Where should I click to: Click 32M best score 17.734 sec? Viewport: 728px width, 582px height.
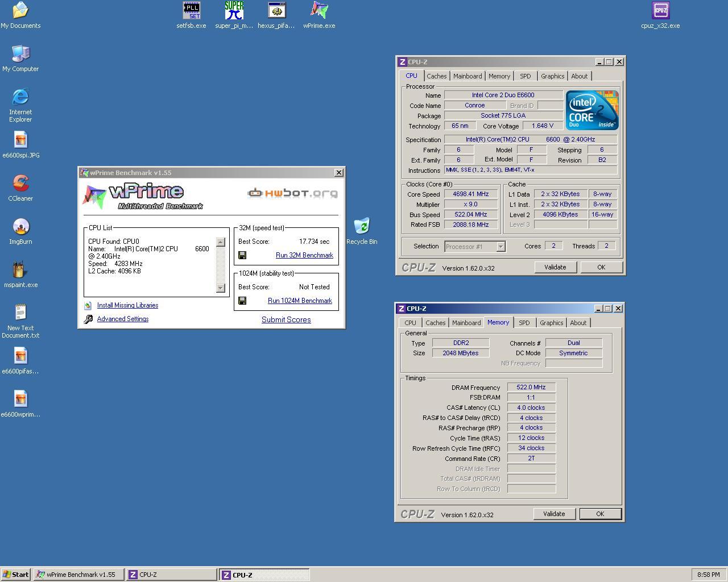pyautogui.click(x=315, y=242)
